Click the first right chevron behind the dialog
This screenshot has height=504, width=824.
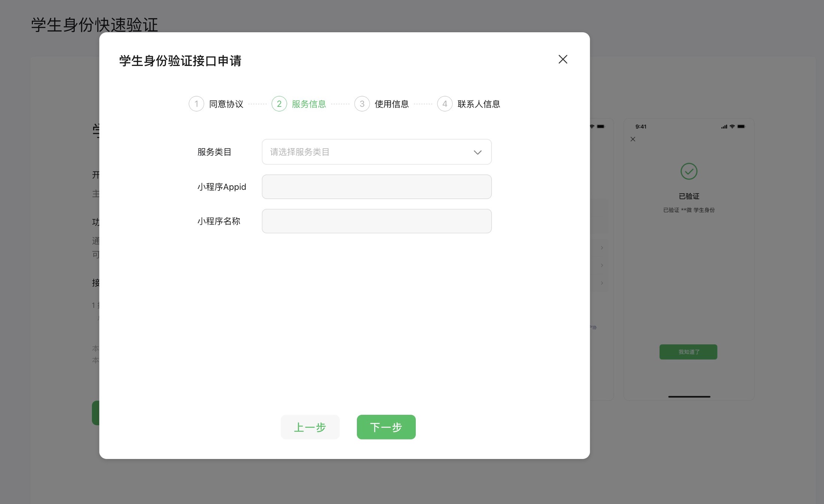coord(602,247)
